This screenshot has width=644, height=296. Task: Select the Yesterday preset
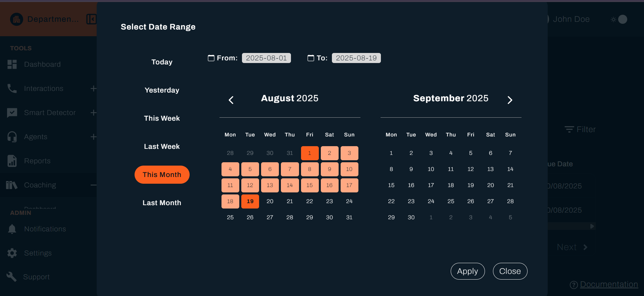tap(162, 90)
